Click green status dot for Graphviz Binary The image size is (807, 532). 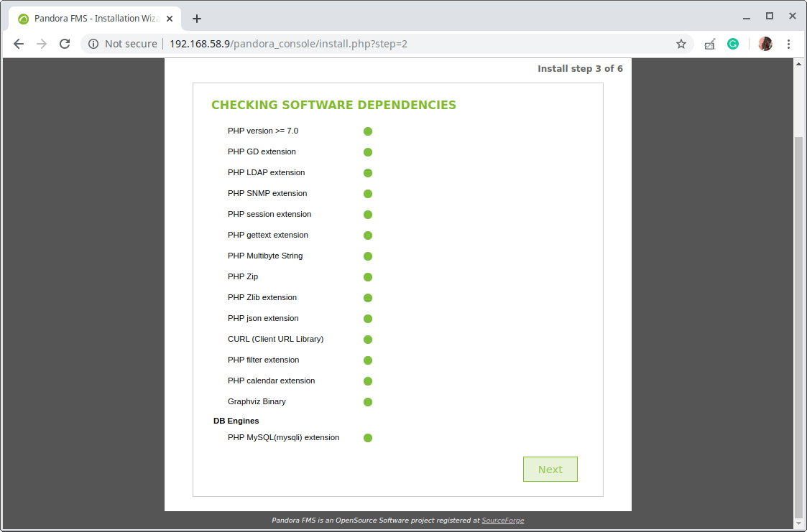point(367,402)
